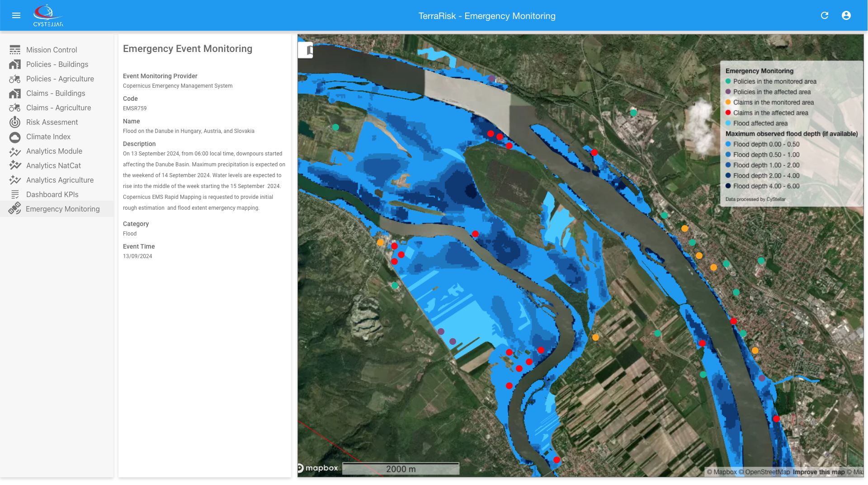Go to Claims - Agriculture section
868x485 pixels.
click(x=58, y=108)
